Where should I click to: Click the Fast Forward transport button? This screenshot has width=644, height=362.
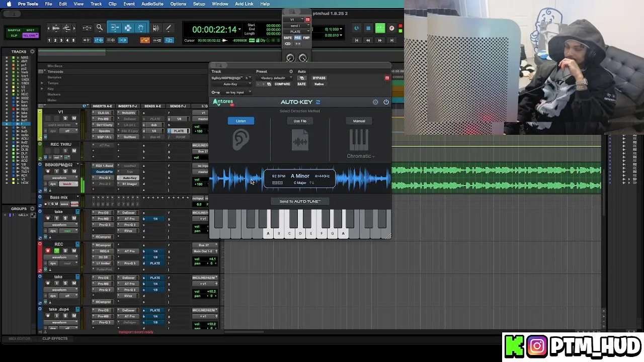pos(380,40)
